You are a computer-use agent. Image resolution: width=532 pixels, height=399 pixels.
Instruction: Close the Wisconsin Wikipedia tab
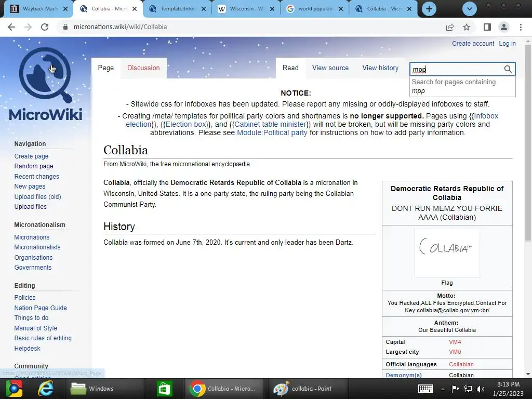click(272, 9)
